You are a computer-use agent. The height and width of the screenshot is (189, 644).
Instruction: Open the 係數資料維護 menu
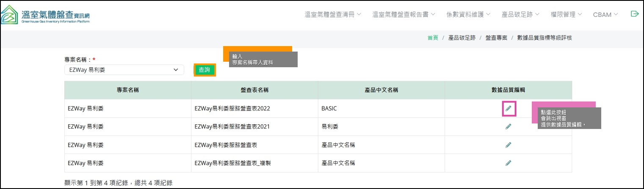tap(468, 14)
